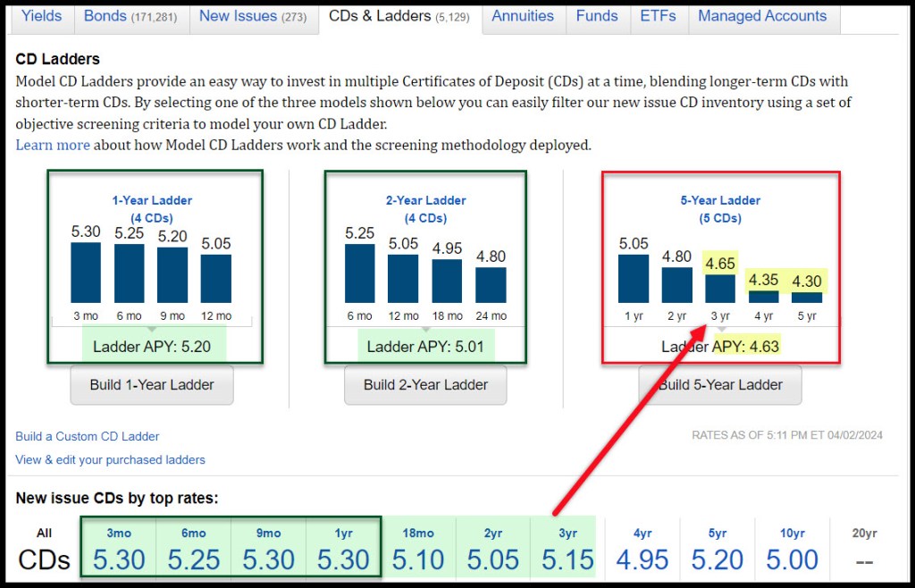
Task: Open the Bonds tab
Action: coord(130,16)
